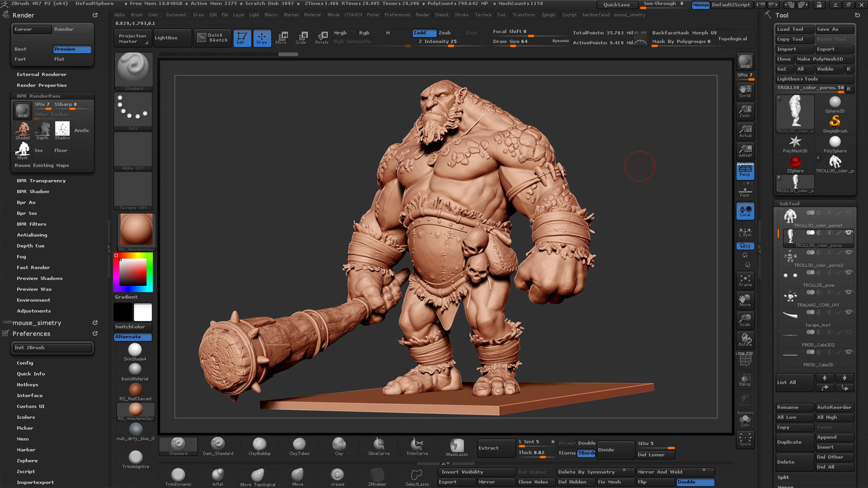The width and height of the screenshot is (868, 488).
Task: Open the Hotkeys preferences section
Action: coord(28,385)
